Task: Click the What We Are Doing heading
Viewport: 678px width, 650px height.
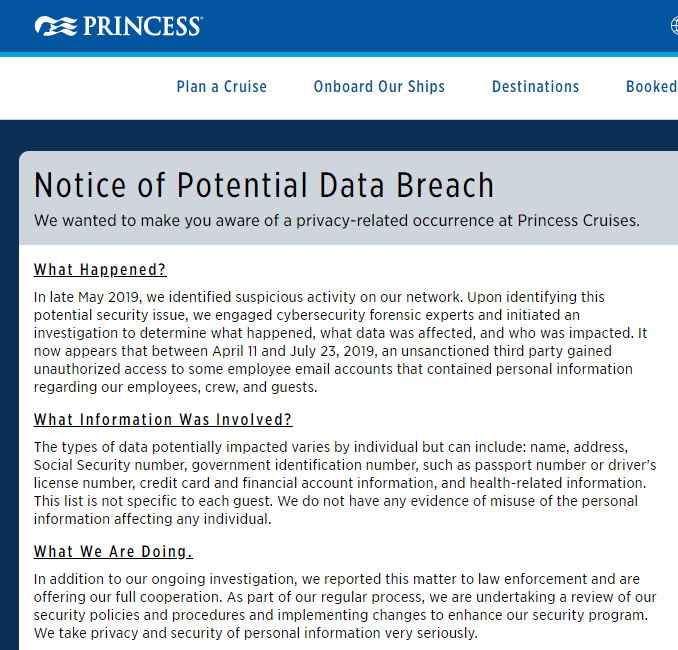Action: click(113, 552)
